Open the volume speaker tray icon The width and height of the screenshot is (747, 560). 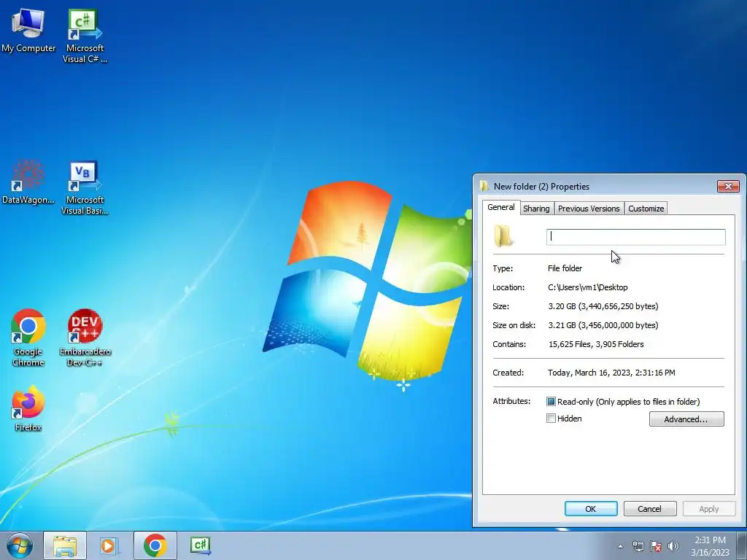coord(673,546)
